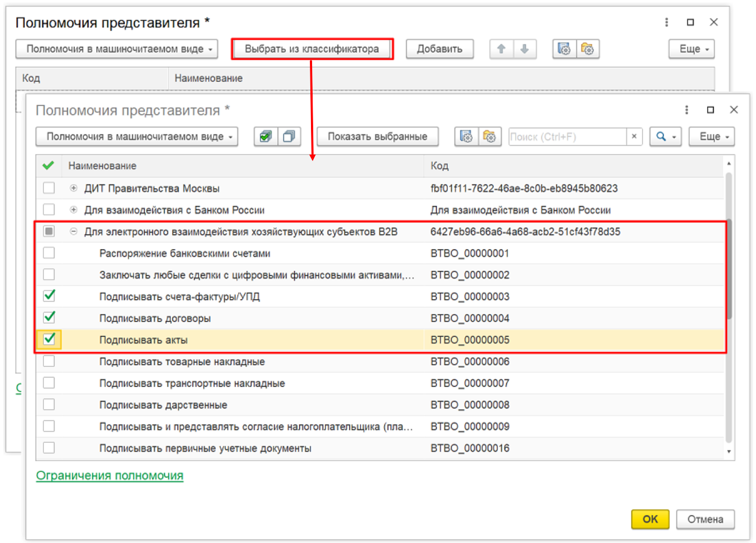Select code cell BTBO_00000016

pos(470,449)
